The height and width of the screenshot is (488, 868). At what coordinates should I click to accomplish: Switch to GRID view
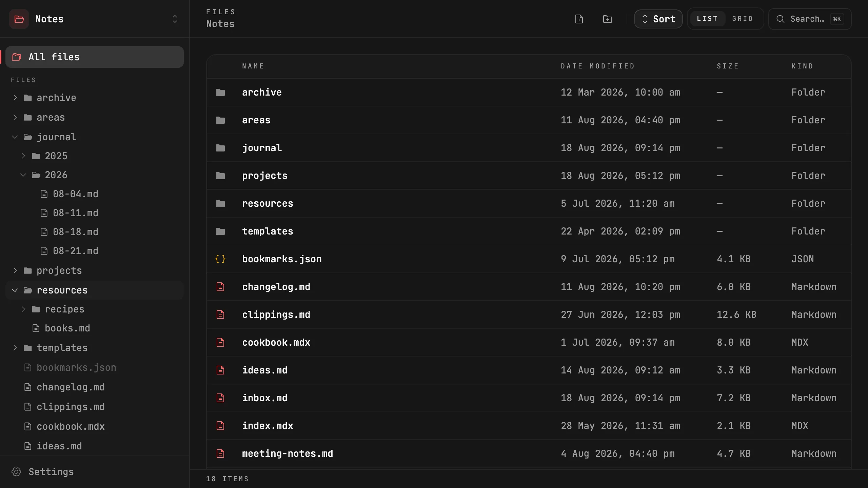[743, 19]
